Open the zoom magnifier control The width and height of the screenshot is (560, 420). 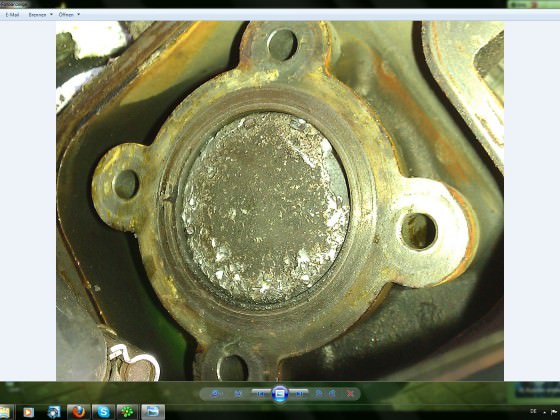(x=216, y=394)
